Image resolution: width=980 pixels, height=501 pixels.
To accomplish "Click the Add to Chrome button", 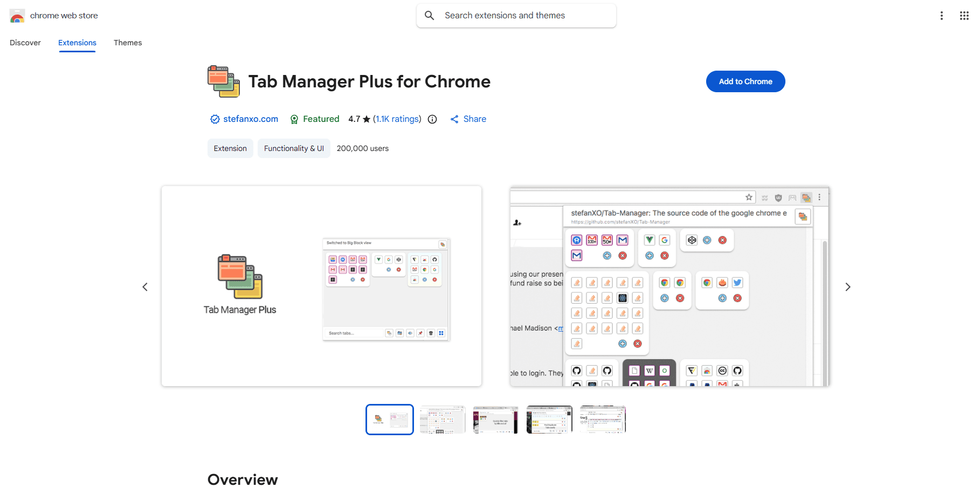I will (746, 81).
